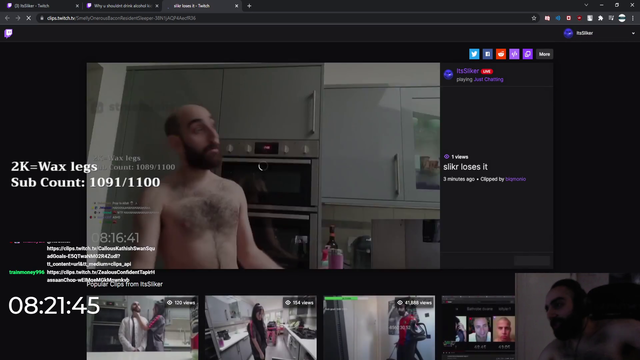Go back using browser back arrow
Screen dimensions: 640x360
point(7,18)
